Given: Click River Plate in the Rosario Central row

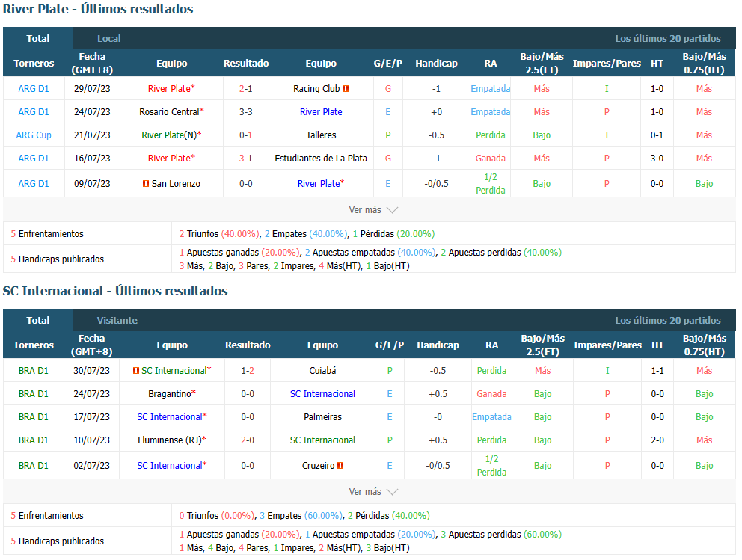Looking at the screenshot, I should tap(321, 112).
